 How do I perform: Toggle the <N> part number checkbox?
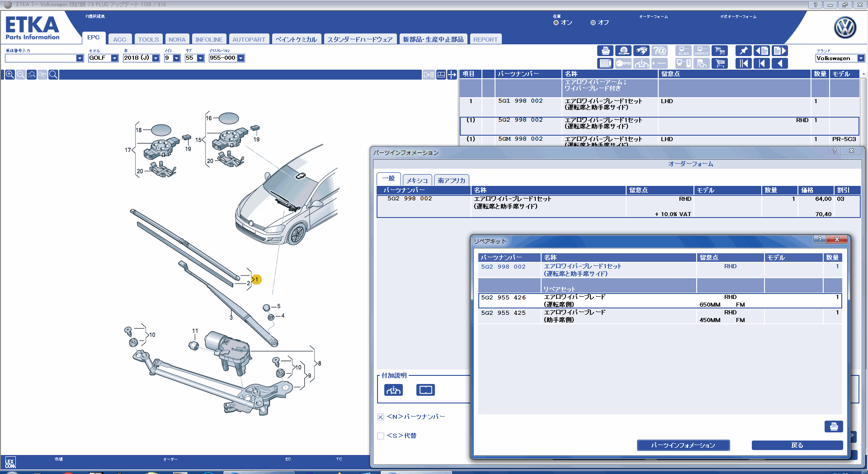coord(381,417)
